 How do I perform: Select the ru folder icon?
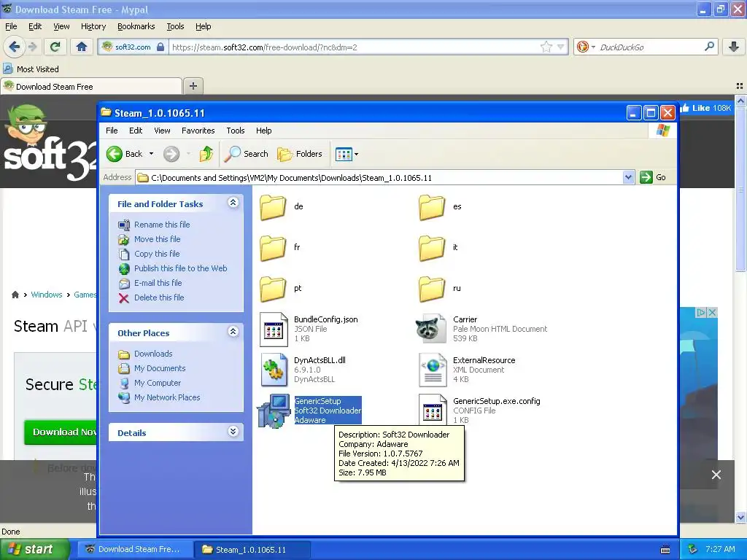click(x=432, y=289)
